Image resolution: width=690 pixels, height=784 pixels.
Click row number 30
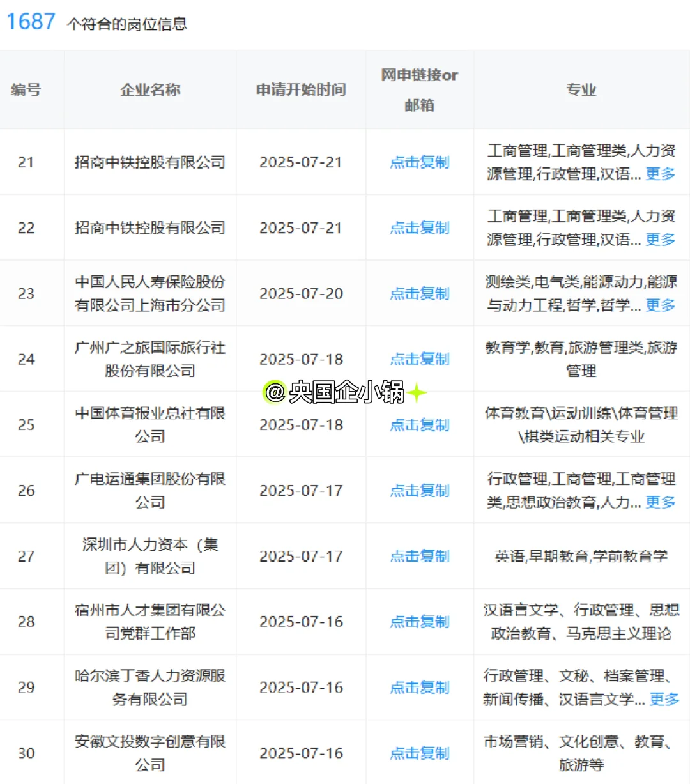26,753
